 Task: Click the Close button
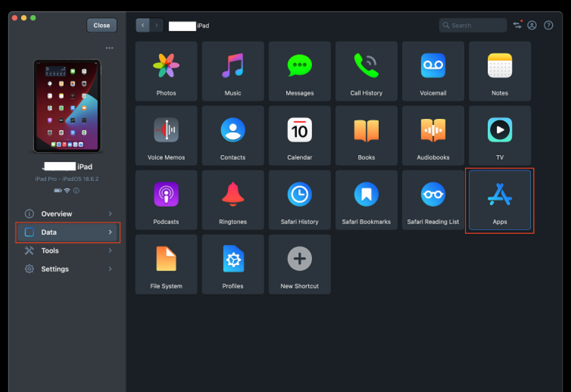[x=102, y=25]
